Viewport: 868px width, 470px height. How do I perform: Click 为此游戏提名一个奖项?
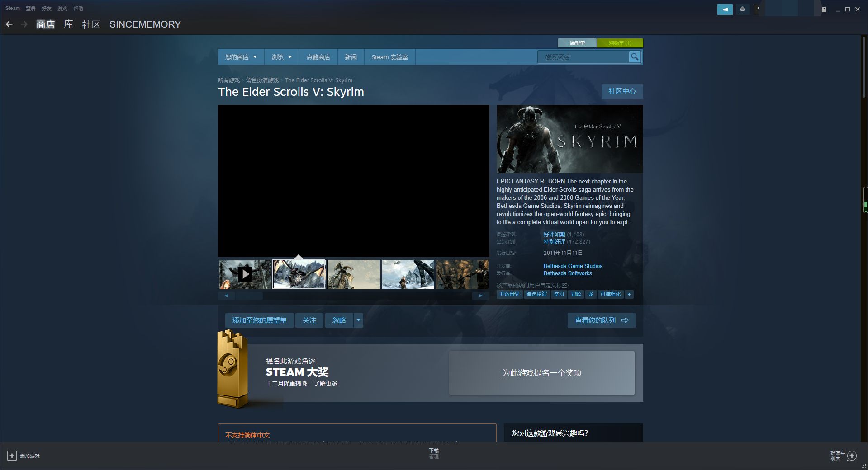pyautogui.click(x=541, y=373)
